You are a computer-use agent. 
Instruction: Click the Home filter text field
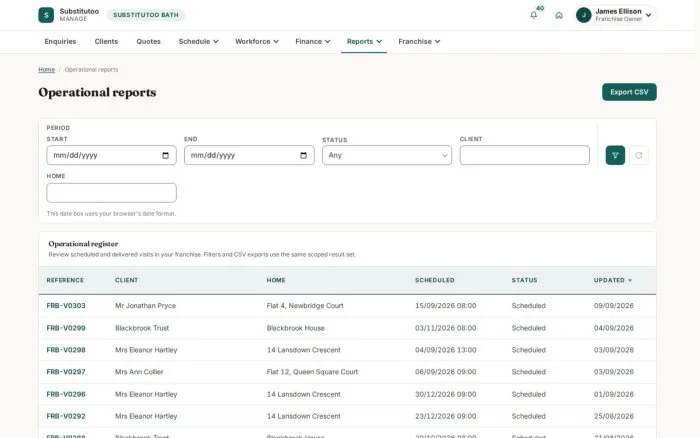tap(111, 193)
